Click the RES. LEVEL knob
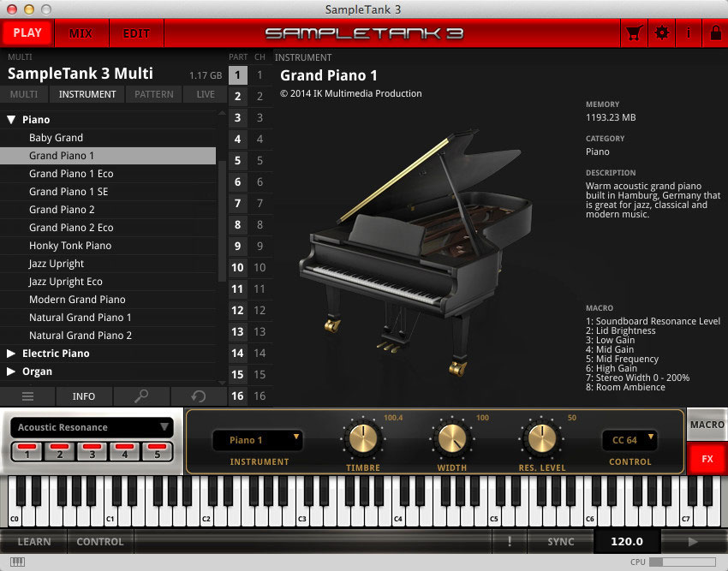This screenshot has height=571, width=728. (x=541, y=437)
